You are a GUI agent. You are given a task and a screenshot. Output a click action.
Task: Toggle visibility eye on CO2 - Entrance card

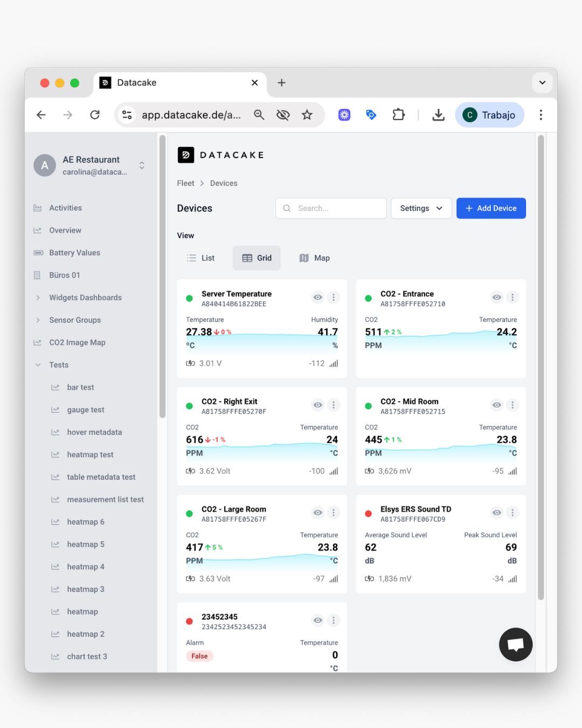pyautogui.click(x=497, y=297)
